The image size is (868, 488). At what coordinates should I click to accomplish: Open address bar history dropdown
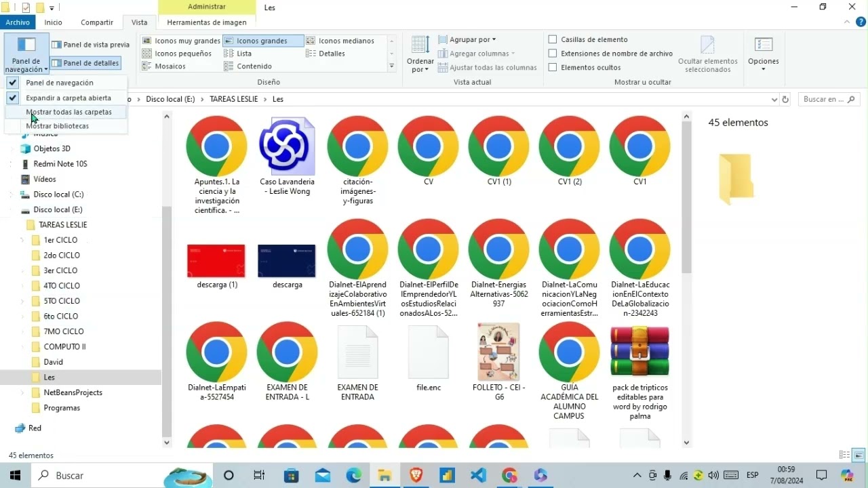pos(774,100)
